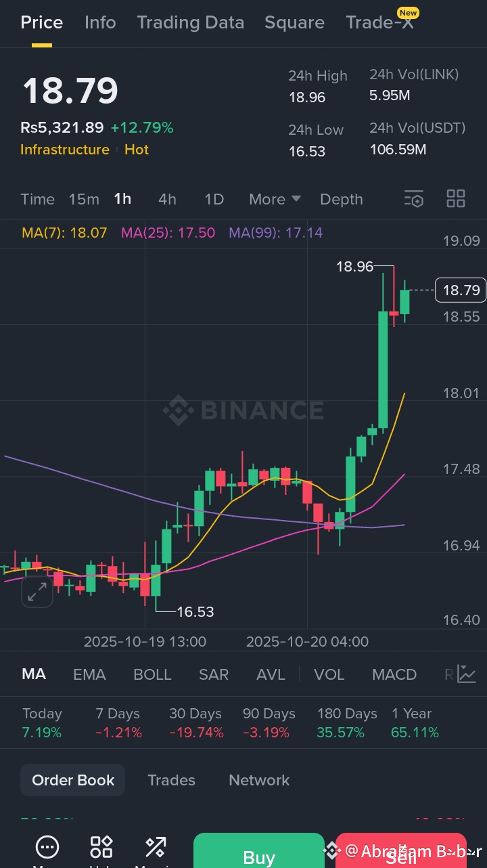
Task: Enable the EMA indicator
Action: pyautogui.click(x=89, y=674)
